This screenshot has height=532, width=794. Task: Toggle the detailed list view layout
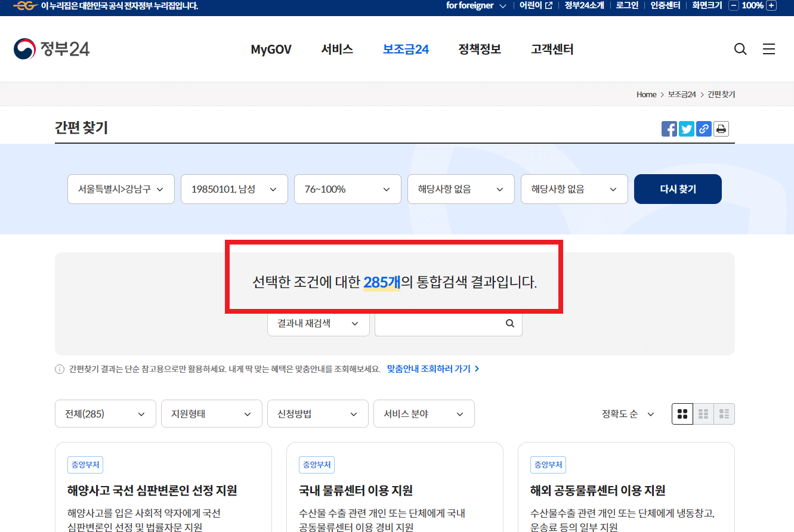point(724,413)
